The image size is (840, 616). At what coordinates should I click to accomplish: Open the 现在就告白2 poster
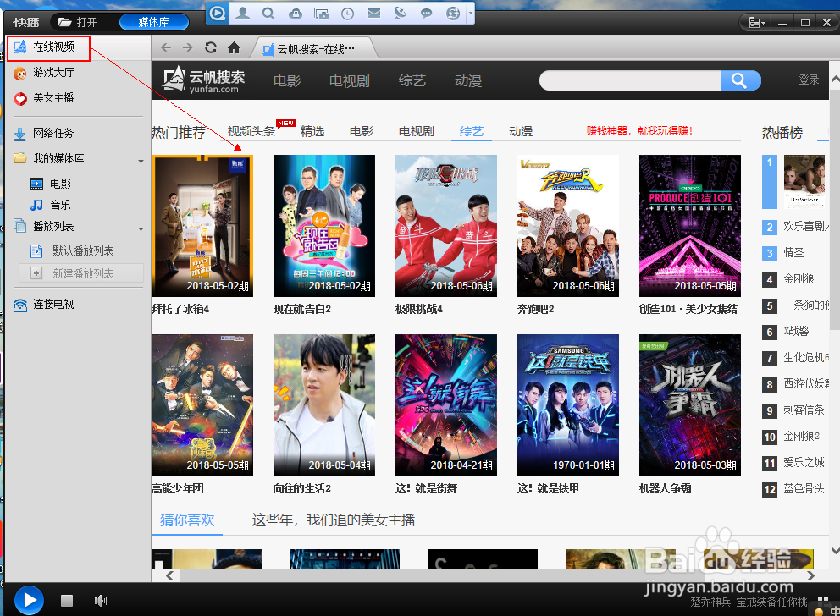324,226
